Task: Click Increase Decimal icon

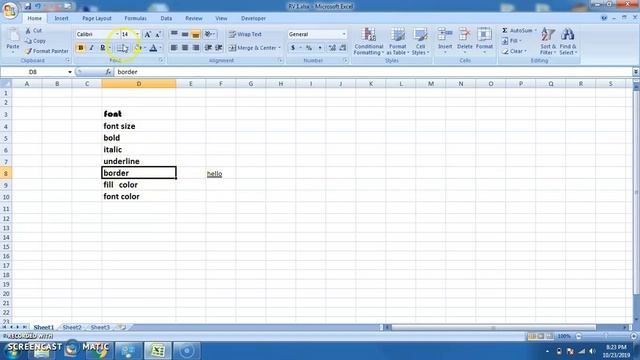Action: point(332,48)
